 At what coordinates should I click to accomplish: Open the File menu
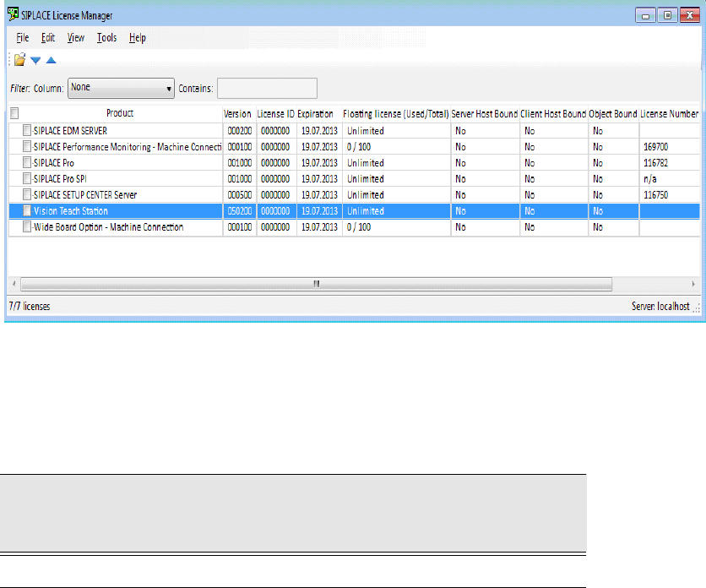[x=23, y=38]
